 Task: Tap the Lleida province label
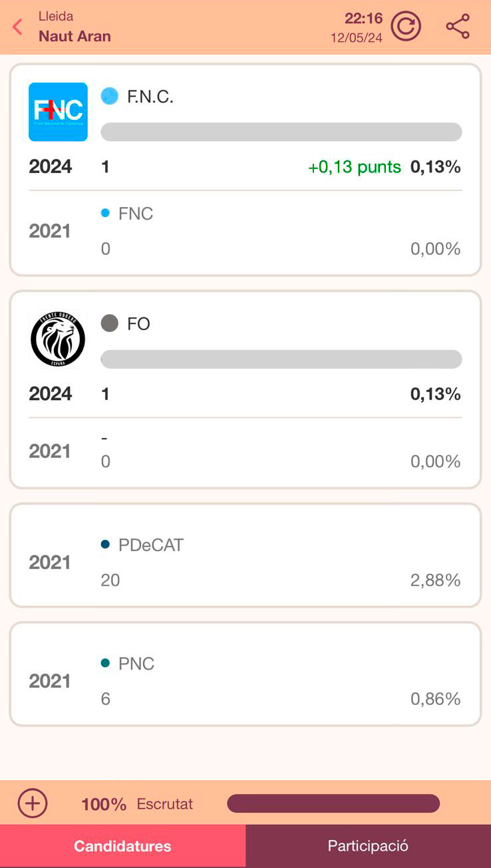pyautogui.click(x=56, y=16)
